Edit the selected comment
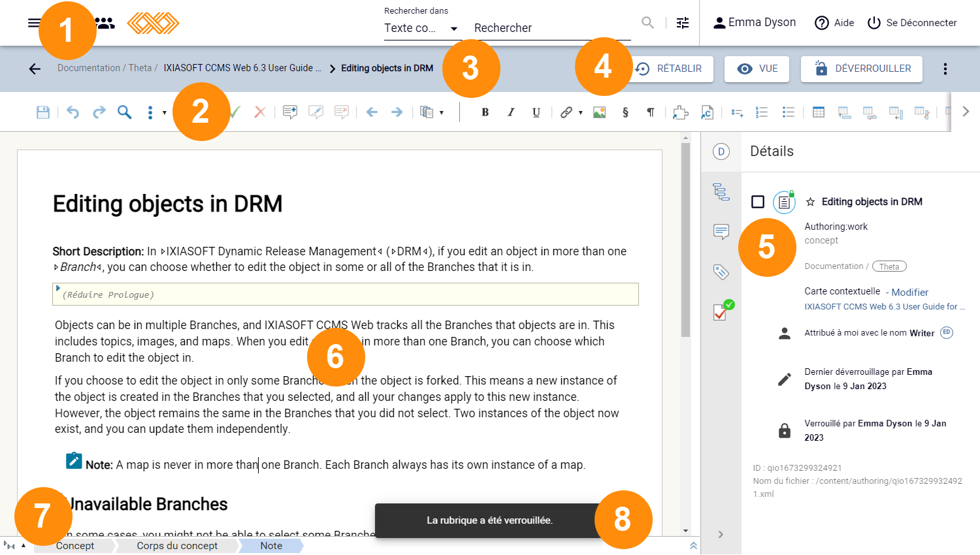The height and width of the screenshot is (555, 980). pyautogui.click(x=316, y=112)
